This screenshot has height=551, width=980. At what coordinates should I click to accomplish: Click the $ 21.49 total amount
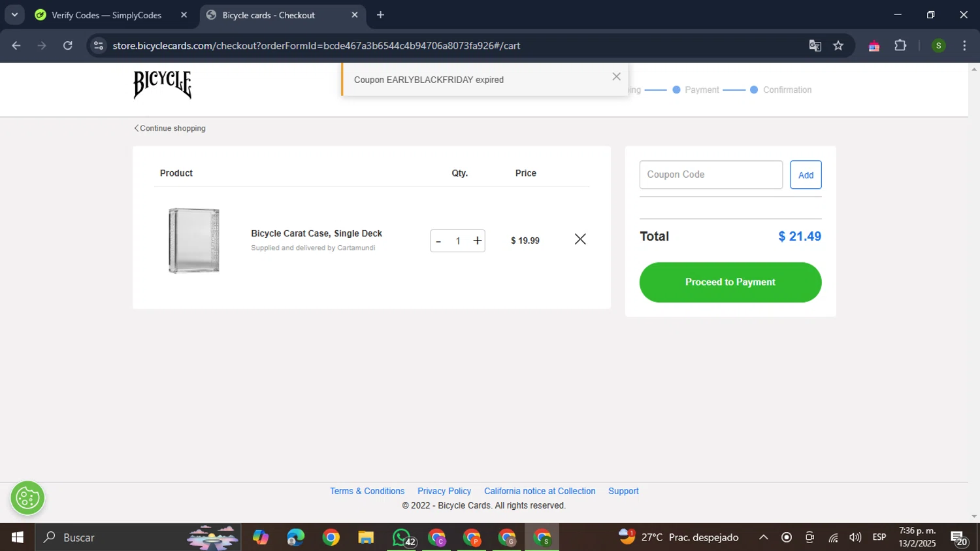pyautogui.click(x=800, y=237)
